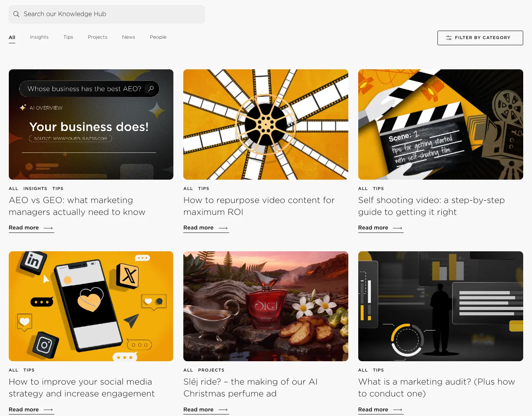
Task: Select the ALL tag on the marketing audit article
Action: tap(363, 370)
